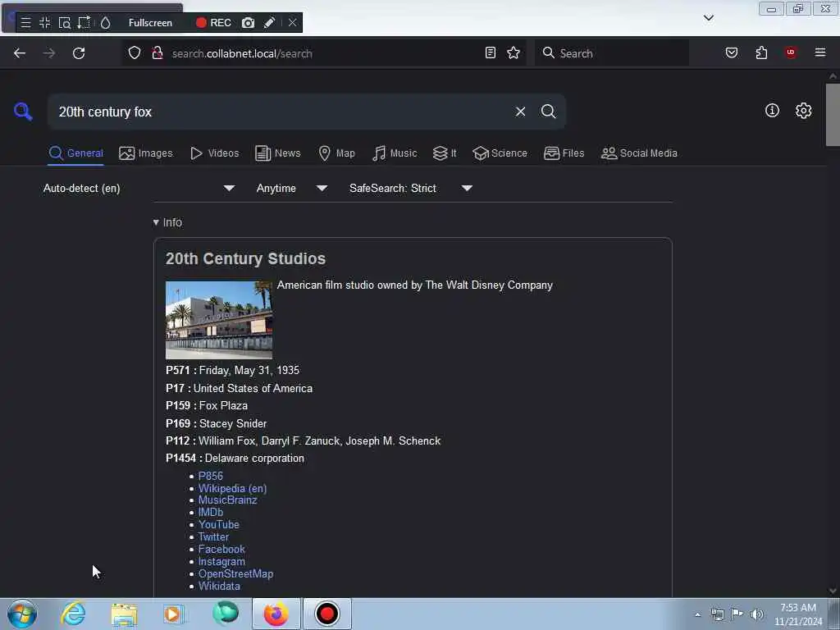840x630 pixels.
Task: Launch Internet Explorer from the taskbar
Action: click(73, 614)
